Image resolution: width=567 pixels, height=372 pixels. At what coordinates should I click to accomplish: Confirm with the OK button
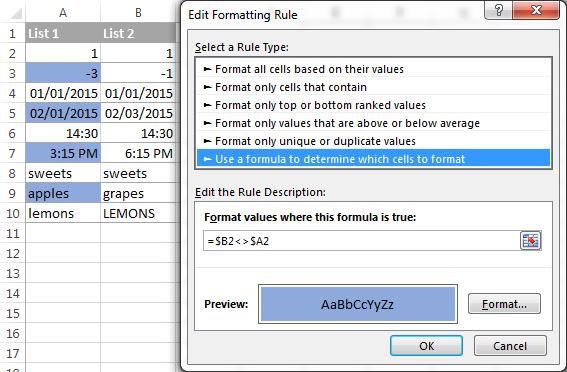pos(426,346)
